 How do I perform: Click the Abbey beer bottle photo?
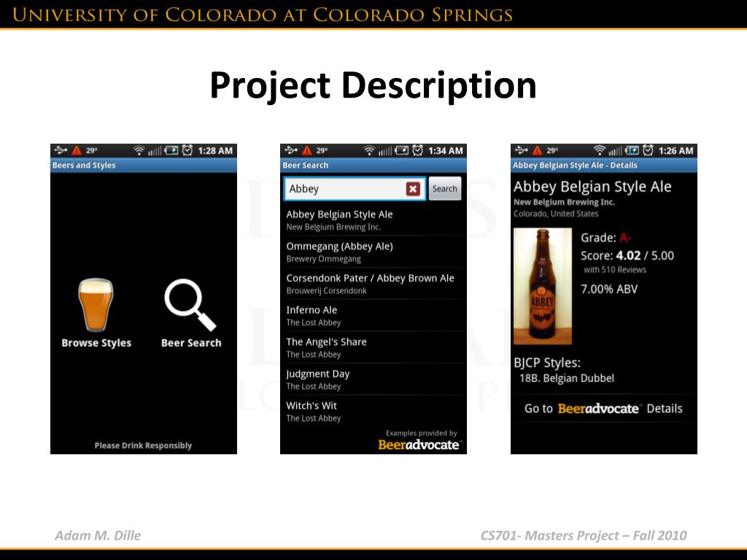(543, 286)
